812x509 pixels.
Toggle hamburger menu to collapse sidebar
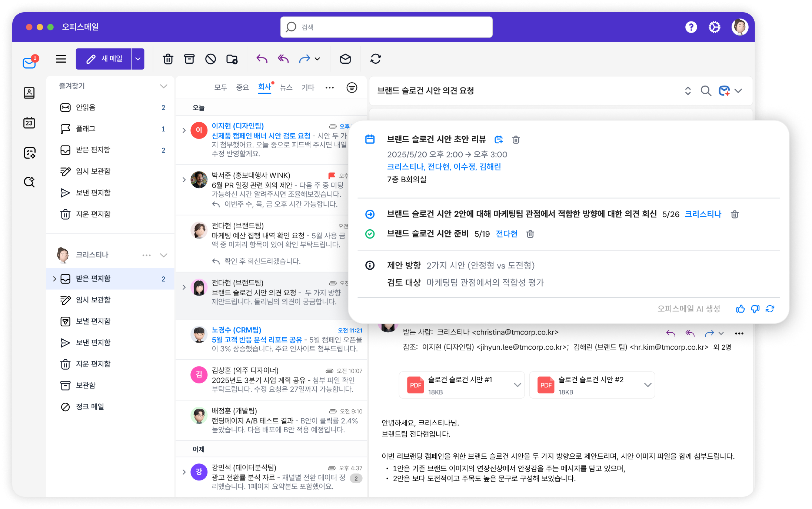pos(61,59)
